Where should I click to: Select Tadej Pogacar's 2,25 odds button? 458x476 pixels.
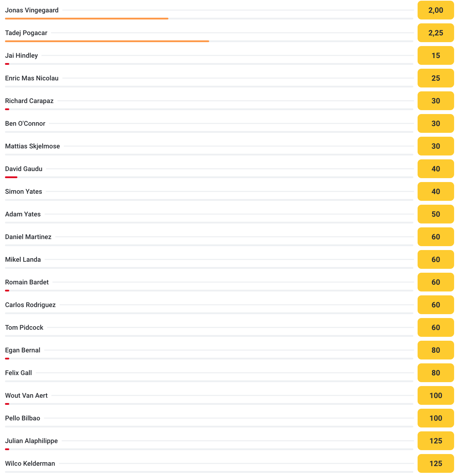tap(436, 33)
